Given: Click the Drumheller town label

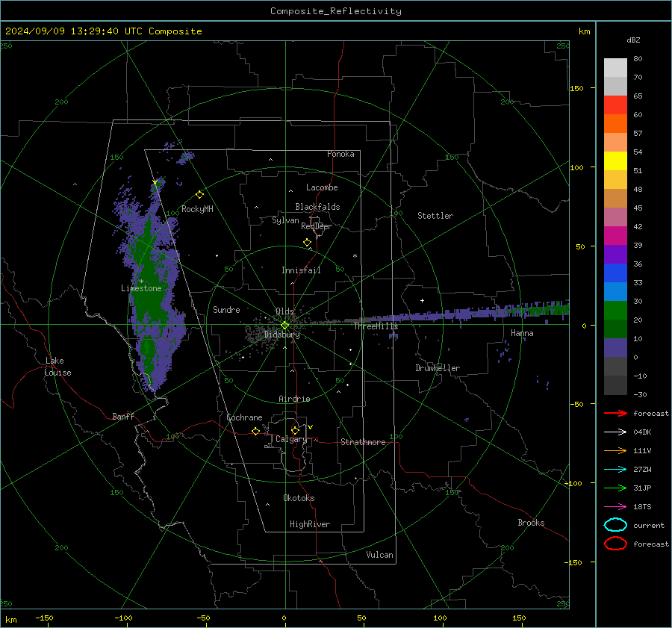Looking at the screenshot, I should (438, 368).
